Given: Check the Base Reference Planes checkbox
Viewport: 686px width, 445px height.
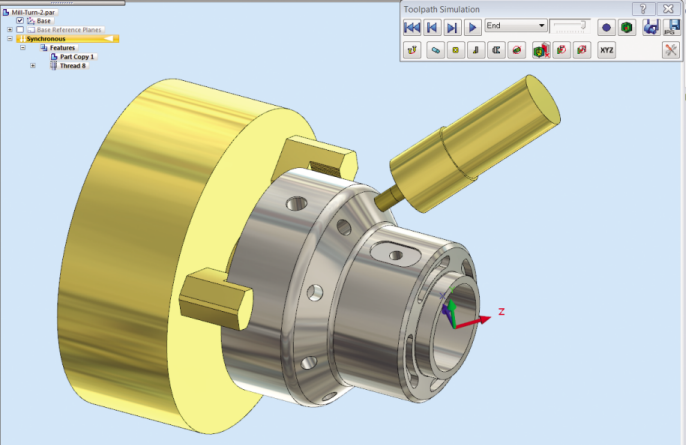Looking at the screenshot, I should (x=20, y=30).
